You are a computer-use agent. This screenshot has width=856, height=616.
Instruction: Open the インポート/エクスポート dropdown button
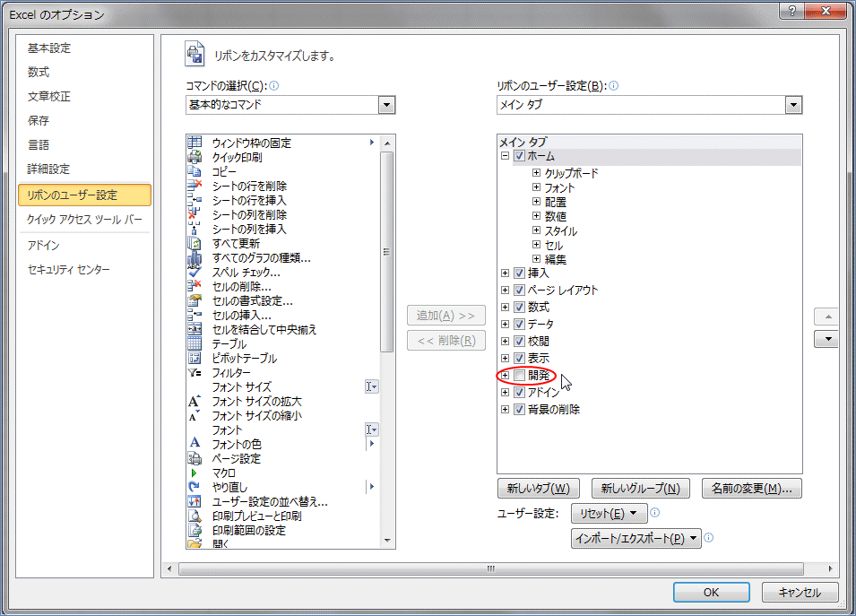[636, 539]
